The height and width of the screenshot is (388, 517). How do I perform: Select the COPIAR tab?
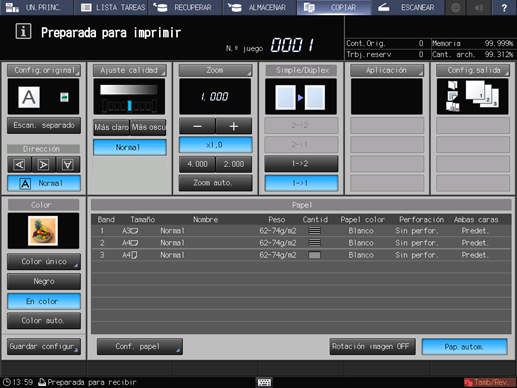coord(334,7)
